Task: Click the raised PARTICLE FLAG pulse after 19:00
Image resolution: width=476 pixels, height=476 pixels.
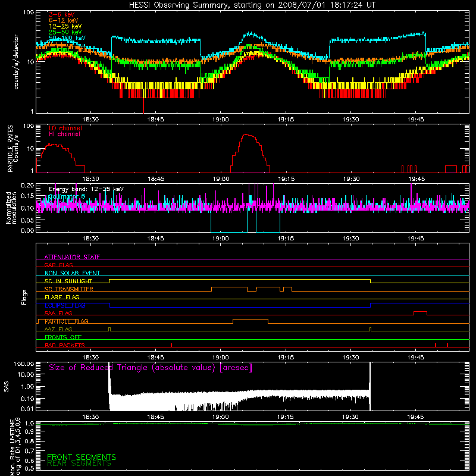Action: pos(250,320)
